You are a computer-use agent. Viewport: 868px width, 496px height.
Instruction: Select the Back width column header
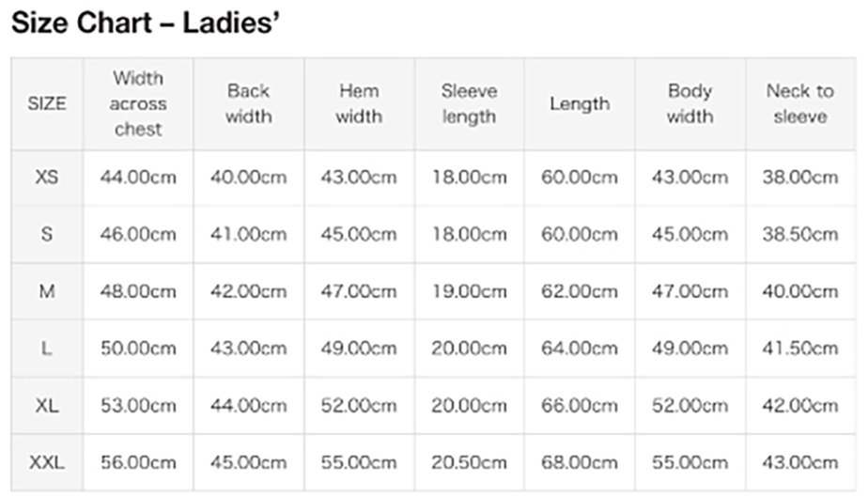[249, 103]
